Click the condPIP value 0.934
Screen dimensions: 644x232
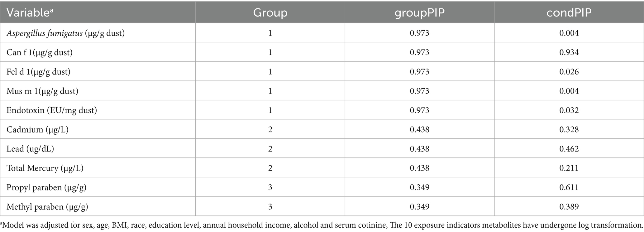pyautogui.click(x=569, y=52)
